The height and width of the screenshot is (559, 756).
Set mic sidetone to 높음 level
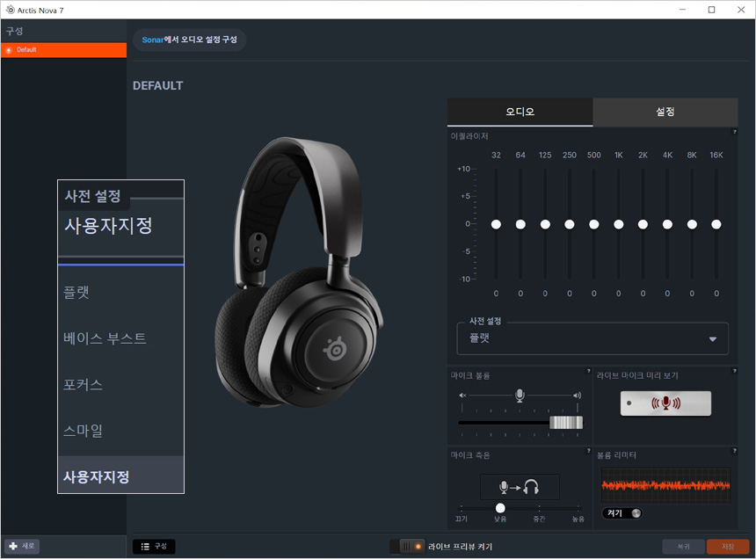(578, 508)
